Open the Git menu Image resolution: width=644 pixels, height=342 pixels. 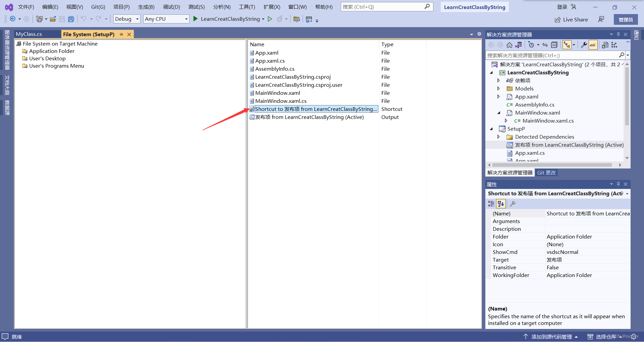point(98,6)
